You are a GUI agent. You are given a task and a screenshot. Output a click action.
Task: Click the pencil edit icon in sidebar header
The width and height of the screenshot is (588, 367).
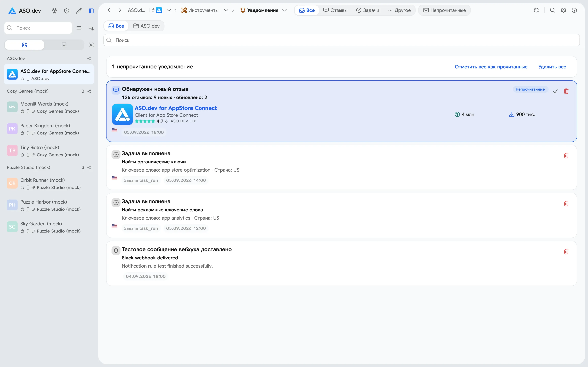point(79,11)
